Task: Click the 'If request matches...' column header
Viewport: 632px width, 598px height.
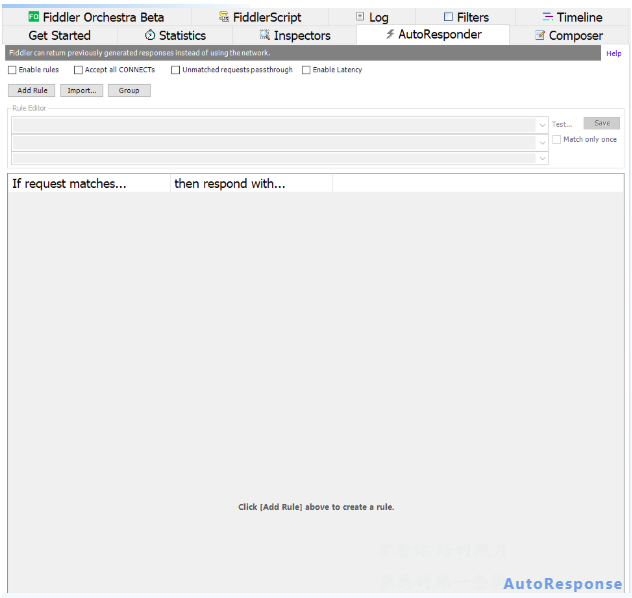Action: click(89, 184)
